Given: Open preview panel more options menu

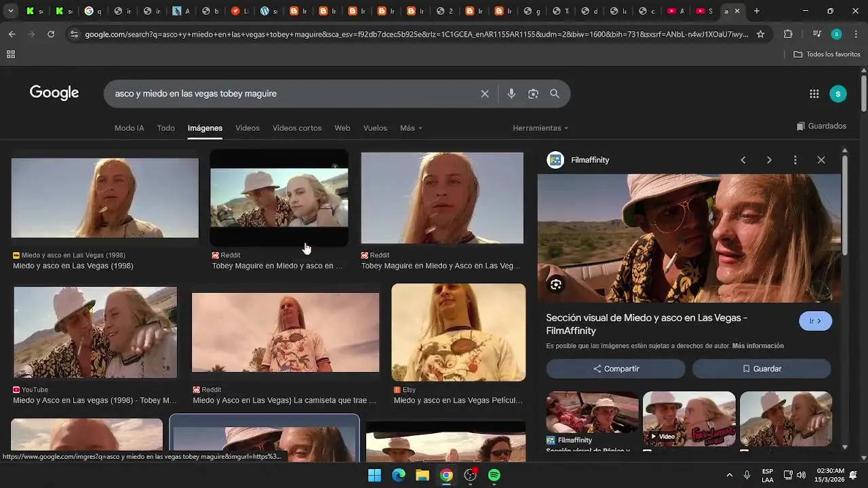Looking at the screenshot, I should coord(795,160).
